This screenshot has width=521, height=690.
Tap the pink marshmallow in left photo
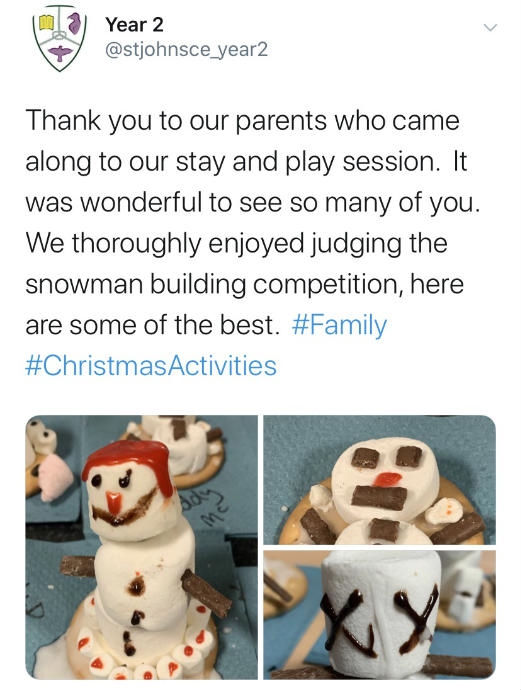(55, 478)
